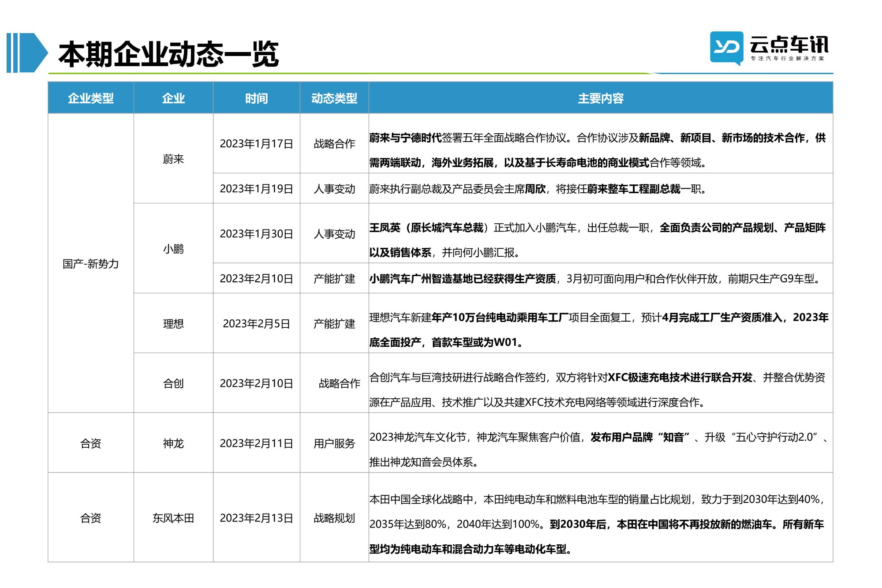Click 人事变动 in the 2023年1月30日 row

click(x=334, y=234)
